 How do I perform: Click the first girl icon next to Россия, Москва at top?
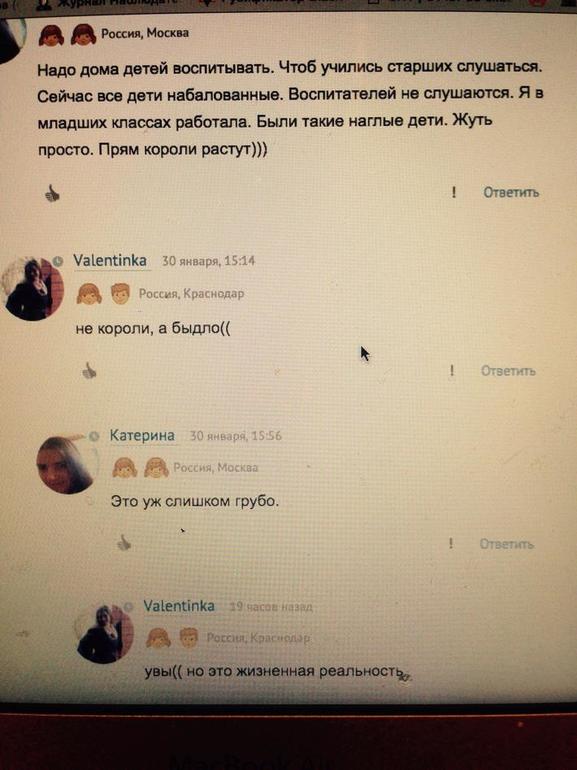click(x=51, y=35)
